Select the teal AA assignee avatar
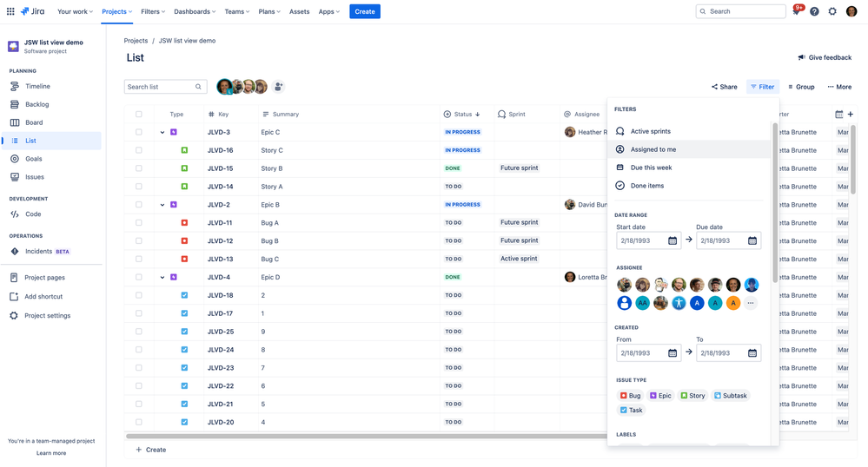 642,303
